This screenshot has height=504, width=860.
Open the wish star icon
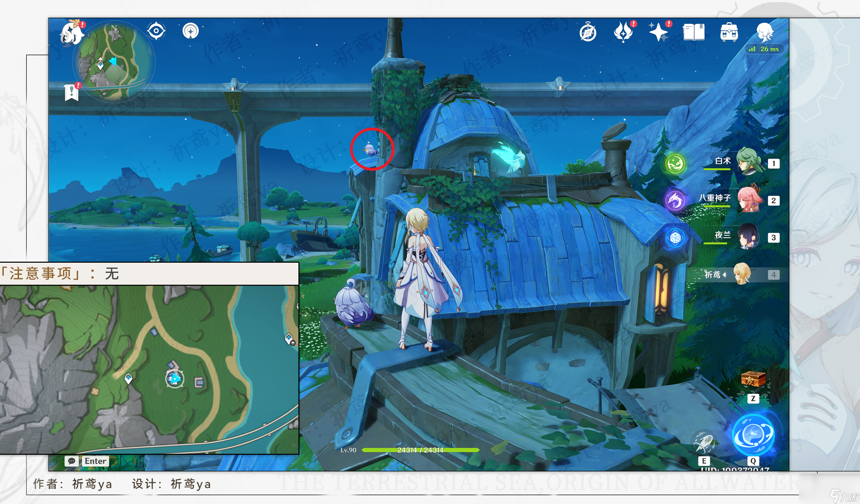click(658, 33)
